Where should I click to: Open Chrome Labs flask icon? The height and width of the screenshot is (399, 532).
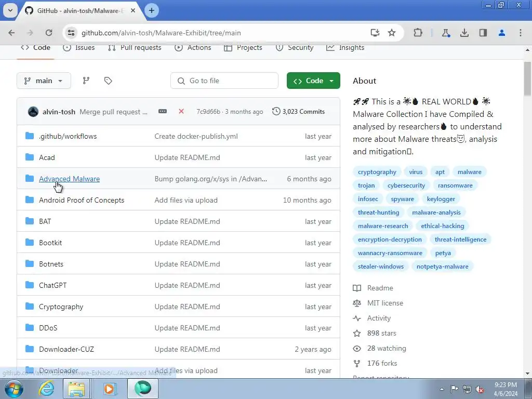pyautogui.click(x=446, y=33)
